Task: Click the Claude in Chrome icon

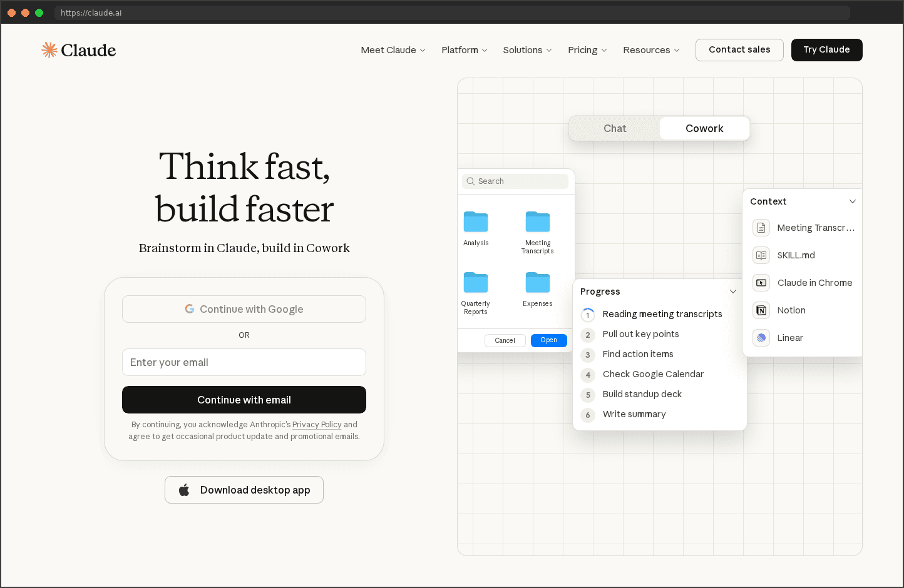Action: click(761, 283)
